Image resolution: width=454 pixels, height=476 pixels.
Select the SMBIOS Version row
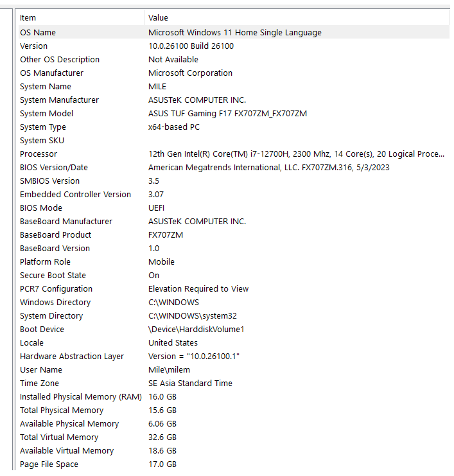pos(234,181)
